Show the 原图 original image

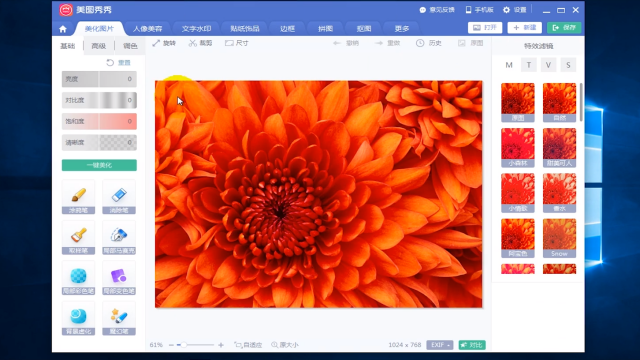click(x=471, y=43)
